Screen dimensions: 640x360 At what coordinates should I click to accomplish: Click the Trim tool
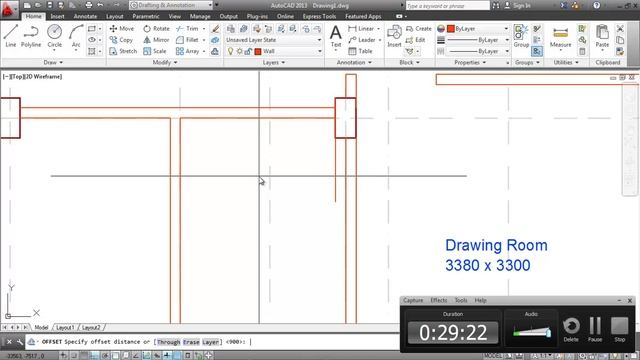(187, 29)
